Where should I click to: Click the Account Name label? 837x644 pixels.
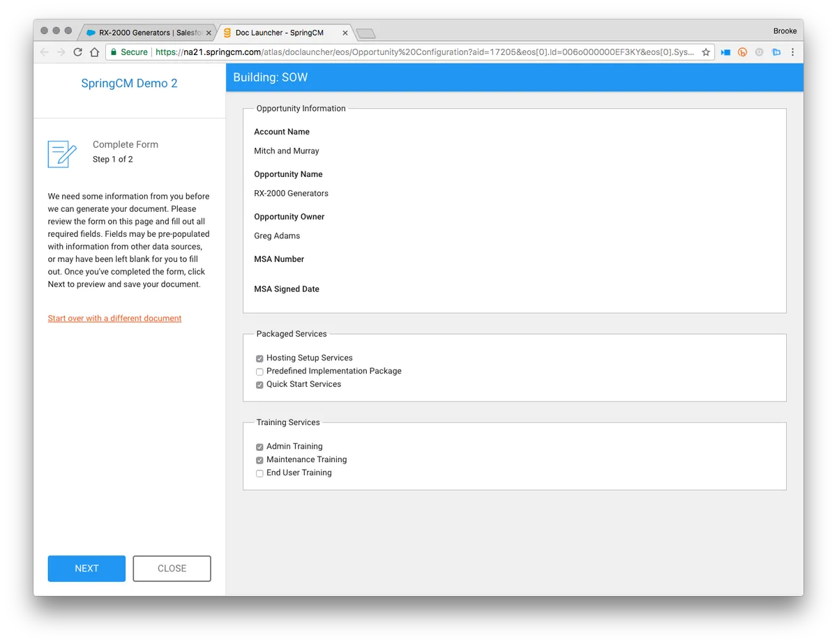pyautogui.click(x=282, y=131)
